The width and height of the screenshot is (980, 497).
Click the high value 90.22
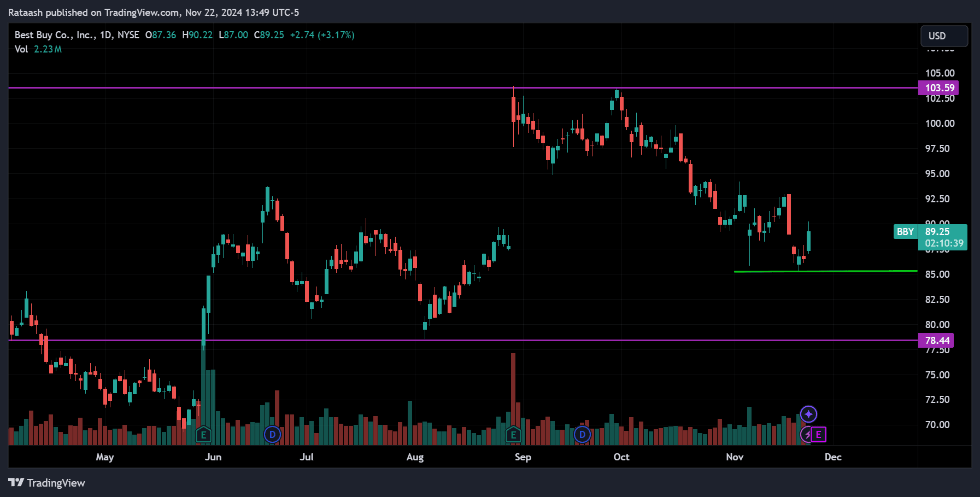tap(201, 35)
